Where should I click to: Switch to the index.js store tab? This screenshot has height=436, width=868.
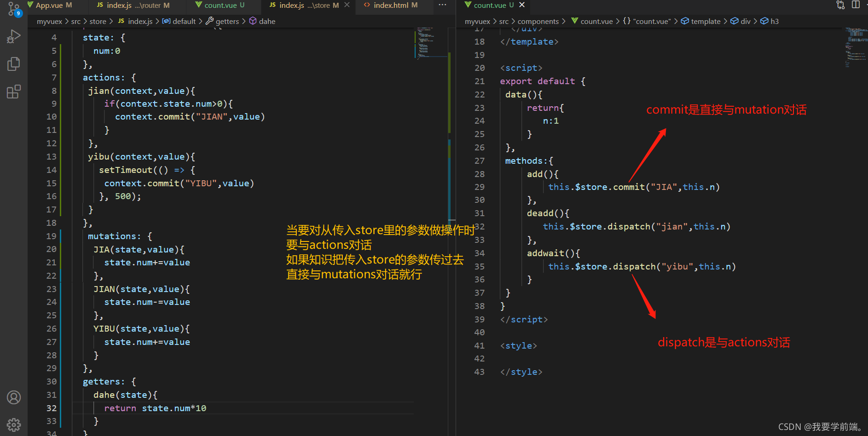click(304, 5)
